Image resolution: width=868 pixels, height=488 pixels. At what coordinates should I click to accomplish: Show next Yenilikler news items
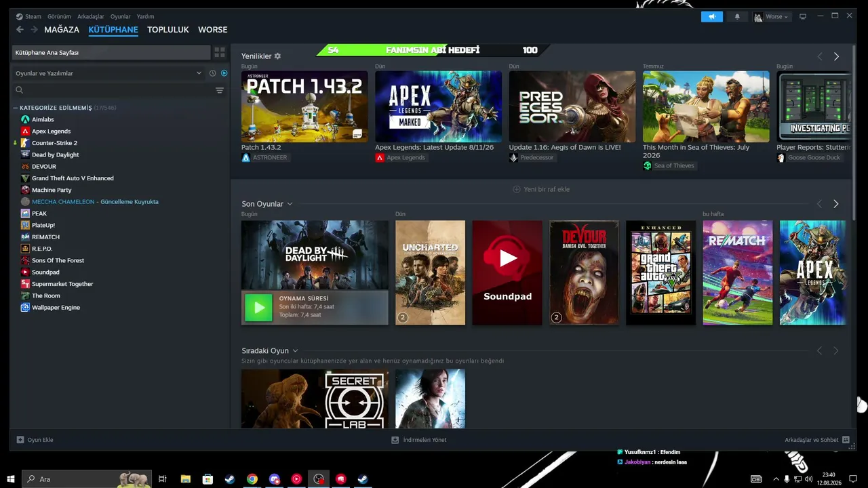click(836, 57)
